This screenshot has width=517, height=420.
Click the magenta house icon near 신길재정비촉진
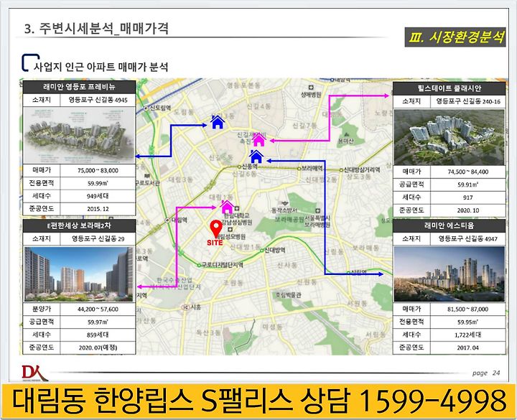click(258, 139)
